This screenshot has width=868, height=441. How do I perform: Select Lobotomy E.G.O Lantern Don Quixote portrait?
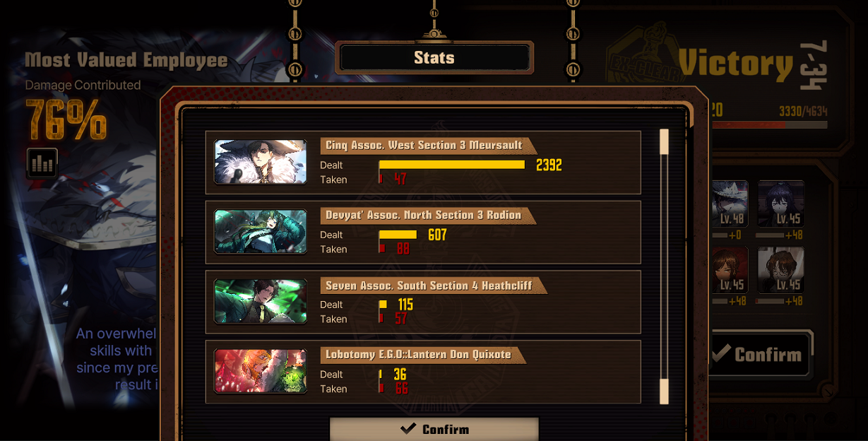261,371
